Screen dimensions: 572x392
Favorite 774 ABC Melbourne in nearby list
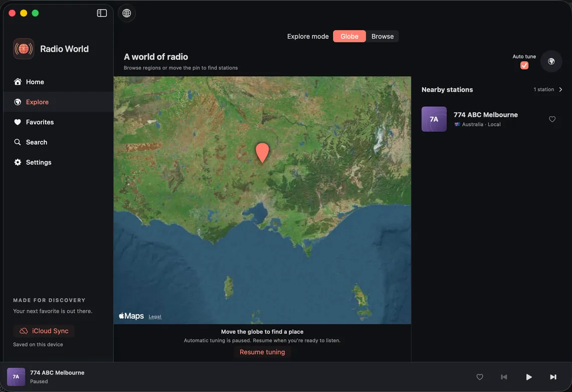coord(552,119)
